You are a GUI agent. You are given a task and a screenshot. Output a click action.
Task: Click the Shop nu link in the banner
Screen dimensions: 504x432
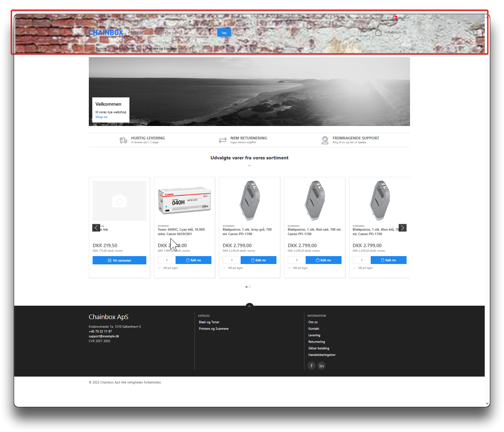tap(101, 117)
